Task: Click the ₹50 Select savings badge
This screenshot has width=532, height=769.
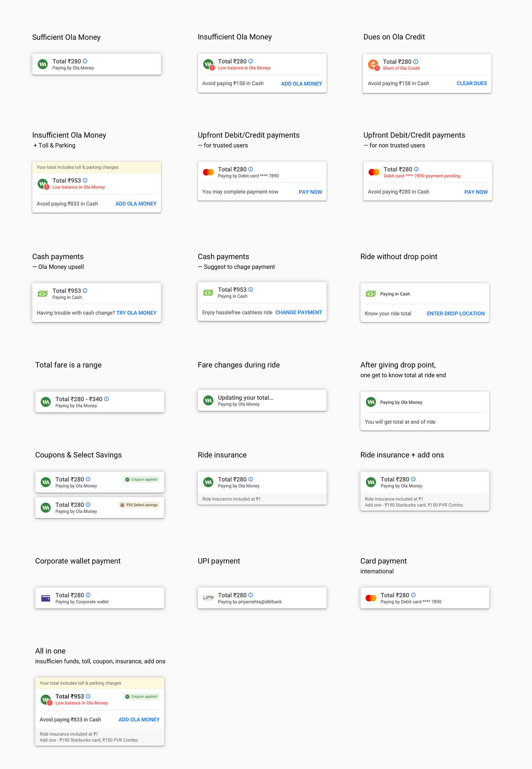Action: [139, 505]
